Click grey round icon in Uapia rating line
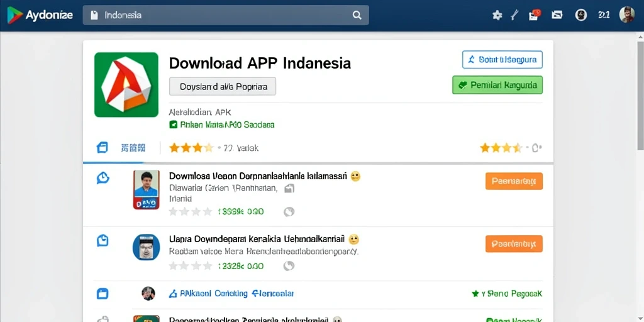644x322 pixels. point(289,266)
